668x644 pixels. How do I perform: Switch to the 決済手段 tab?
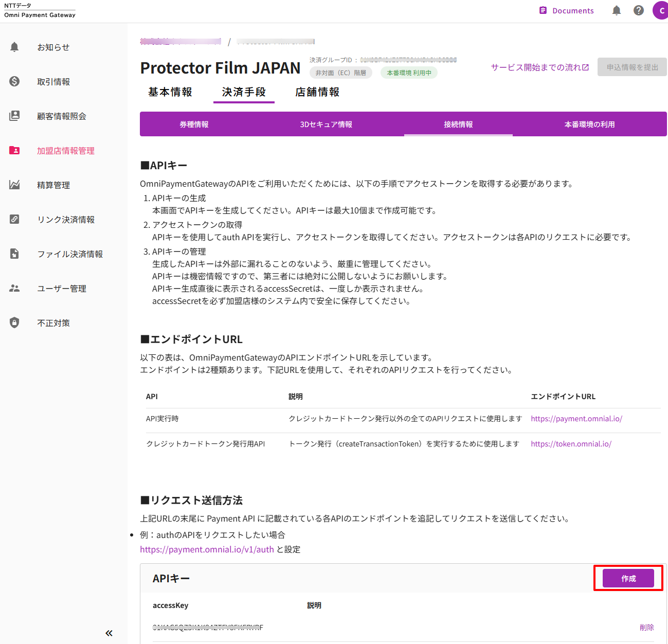point(244,92)
